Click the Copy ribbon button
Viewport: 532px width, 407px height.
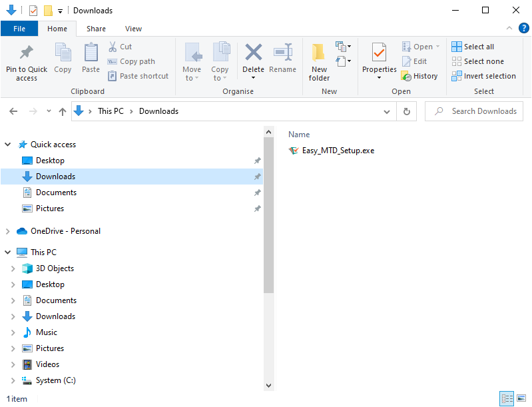[x=63, y=58]
